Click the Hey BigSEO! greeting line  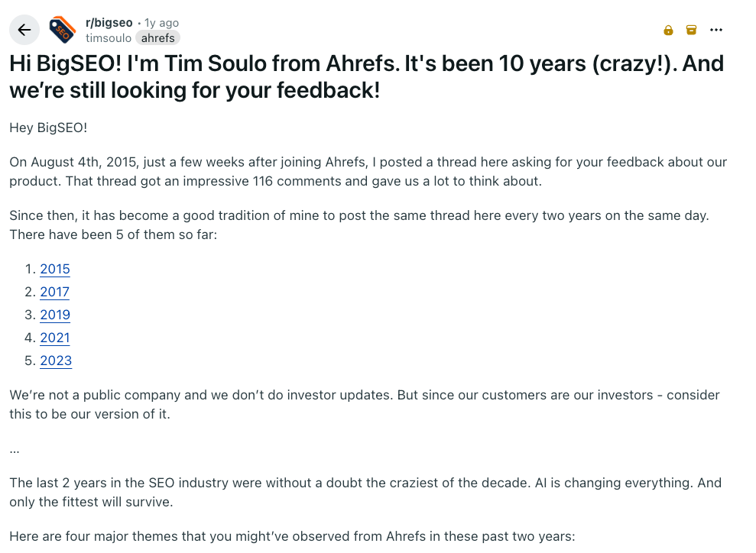tap(48, 128)
